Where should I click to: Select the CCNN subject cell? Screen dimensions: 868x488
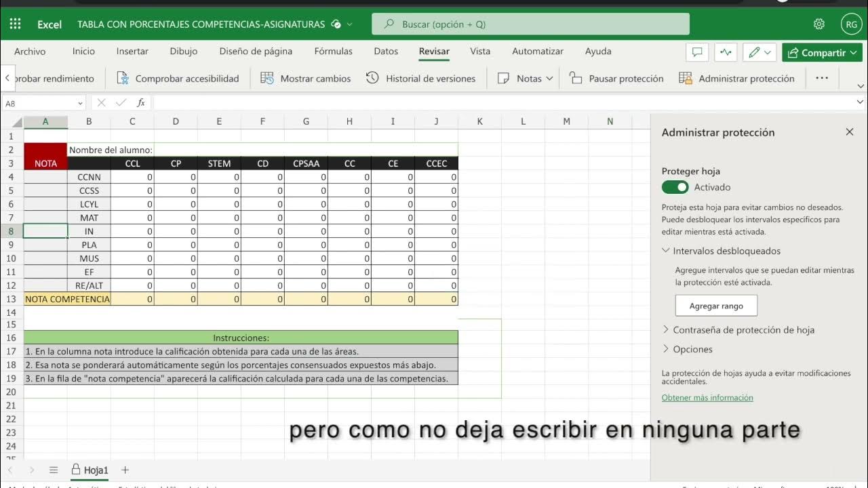[89, 177]
